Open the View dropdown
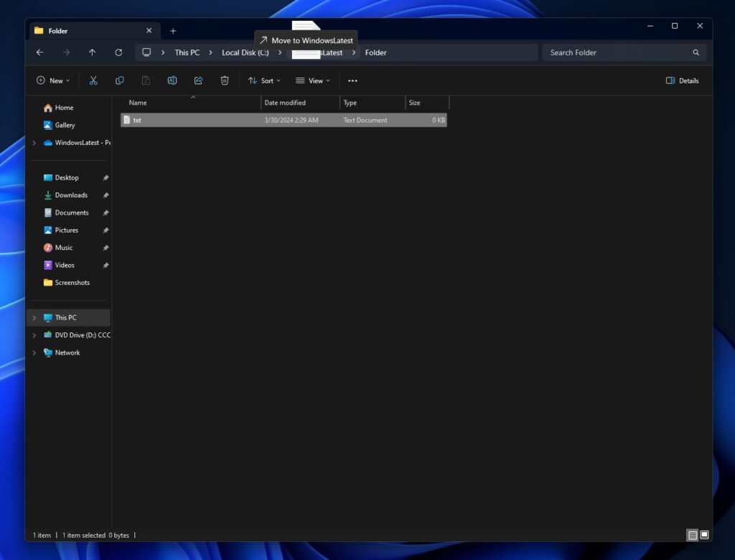This screenshot has width=735, height=560. [313, 80]
